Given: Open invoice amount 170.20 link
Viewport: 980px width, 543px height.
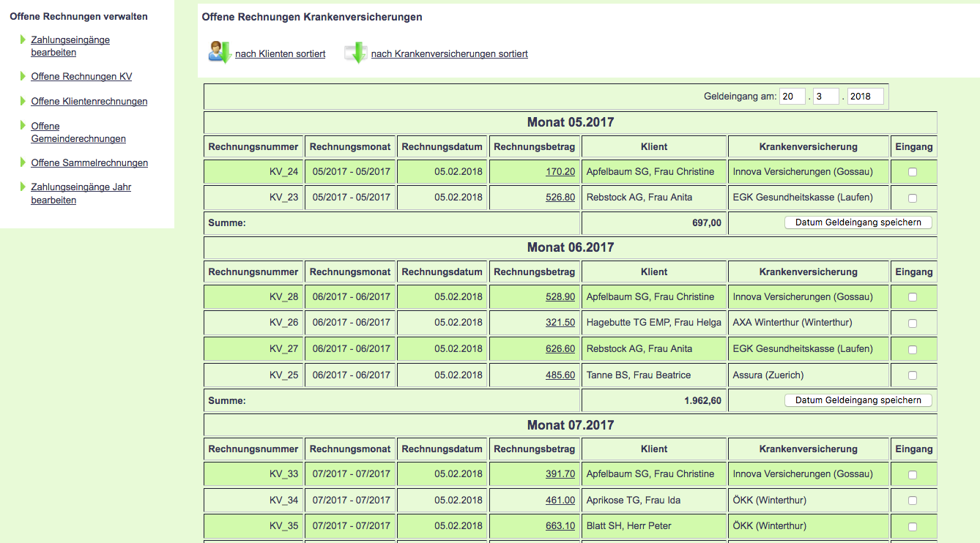Looking at the screenshot, I should point(560,172).
